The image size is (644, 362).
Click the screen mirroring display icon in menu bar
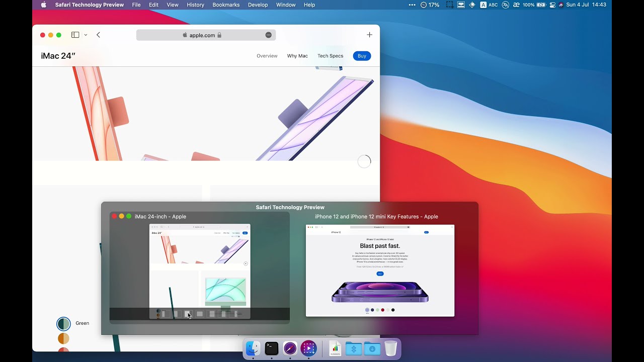click(x=461, y=5)
